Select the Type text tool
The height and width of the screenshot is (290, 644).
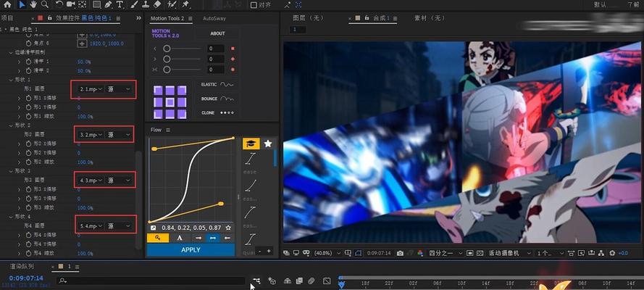[120, 4]
